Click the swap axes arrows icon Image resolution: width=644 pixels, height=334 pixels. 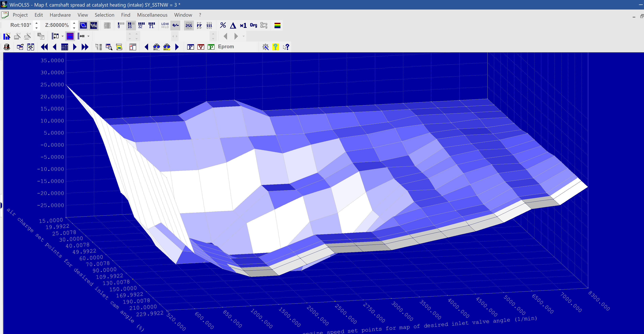55,36
